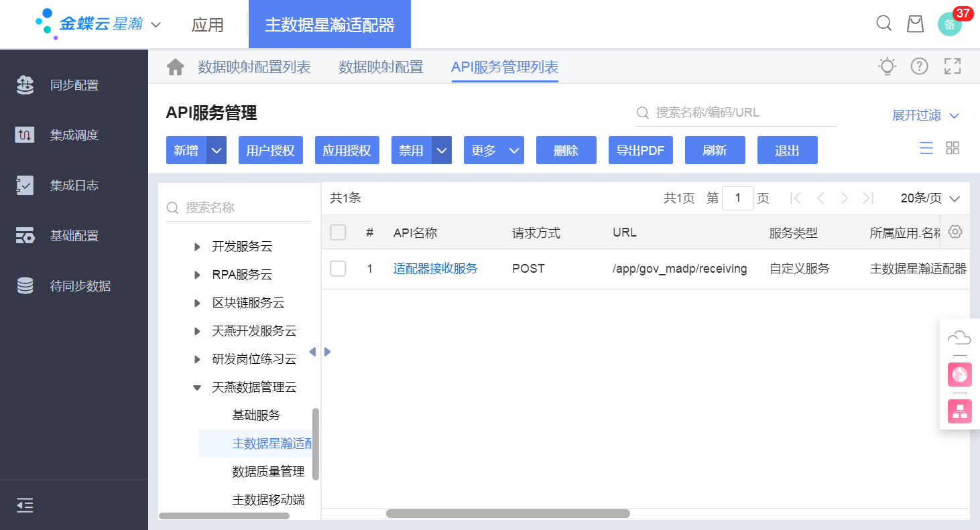Click the 退出 button

tap(788, 150)
